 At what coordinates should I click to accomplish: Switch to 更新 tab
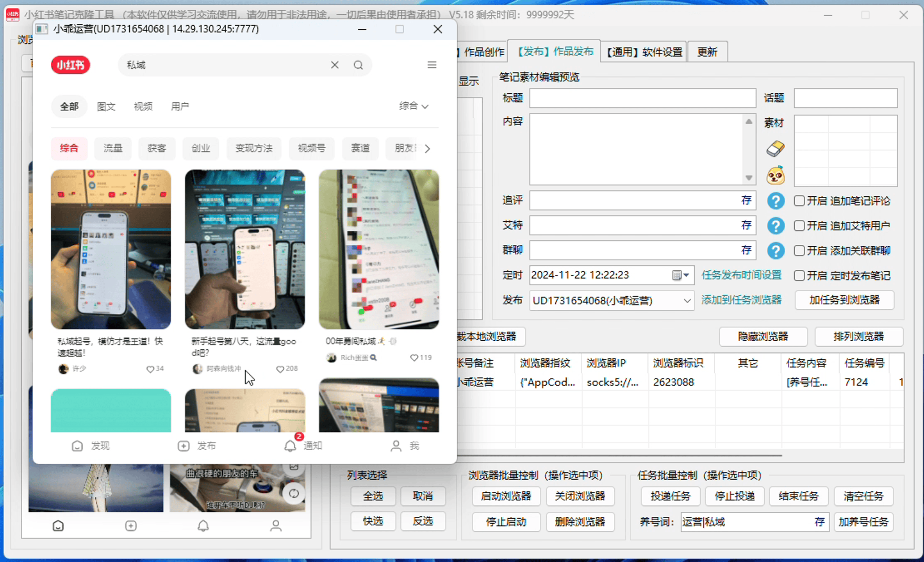tap(707, 52)
